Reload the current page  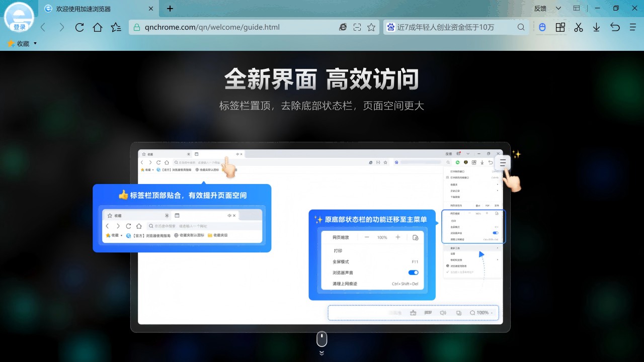tap(79, 27)
